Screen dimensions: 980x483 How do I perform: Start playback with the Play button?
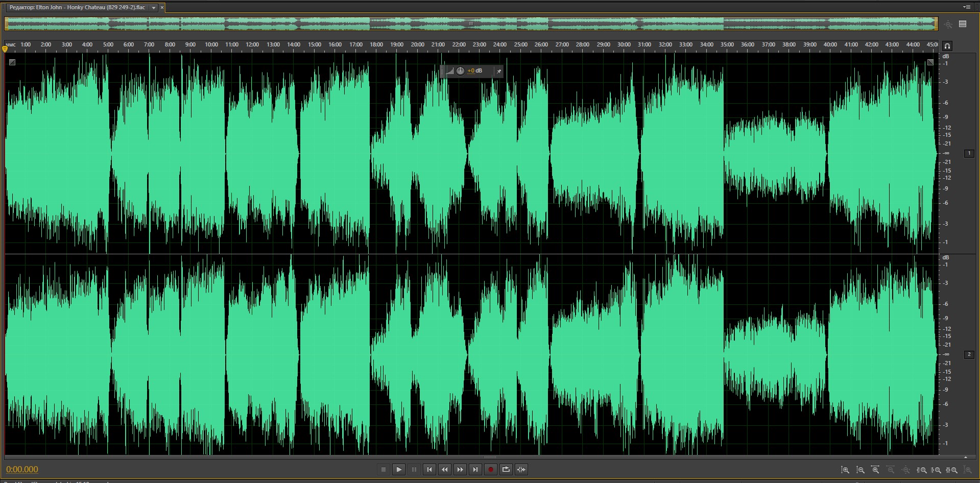399,470
